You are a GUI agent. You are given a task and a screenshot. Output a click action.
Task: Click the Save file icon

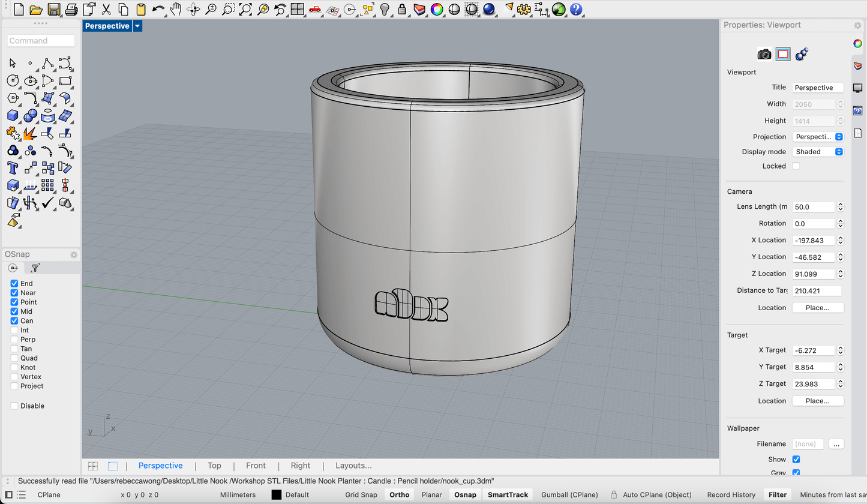coord(53,9)
